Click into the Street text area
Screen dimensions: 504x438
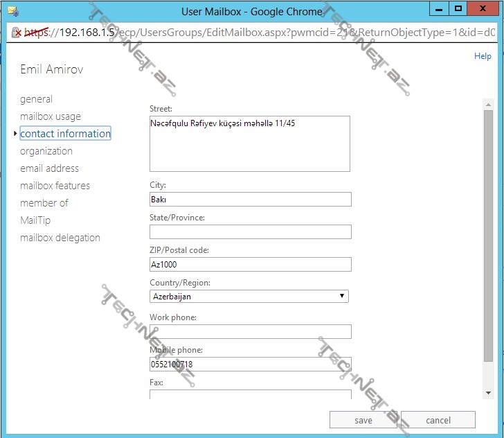(249, 143)
